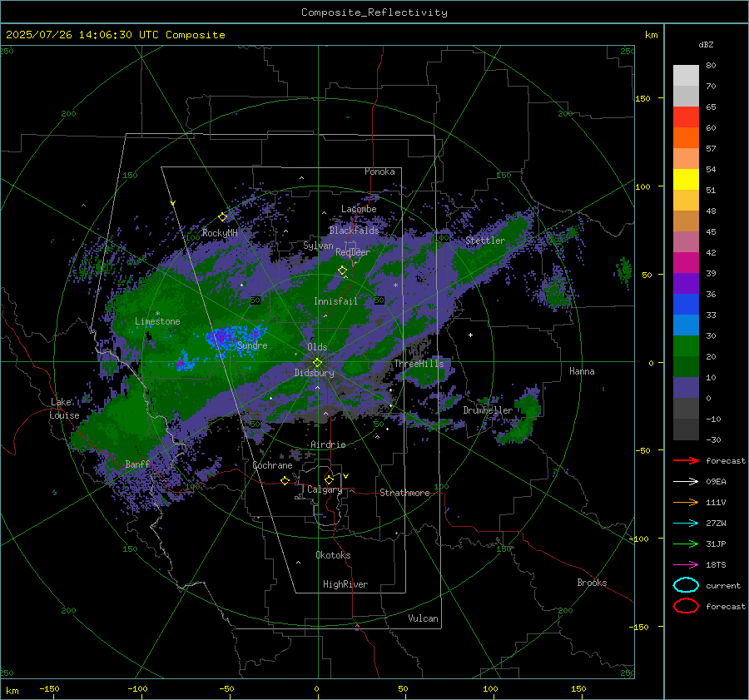
Task: Click the yellow diamond marker below Cochrane
Action: (285, 480)
